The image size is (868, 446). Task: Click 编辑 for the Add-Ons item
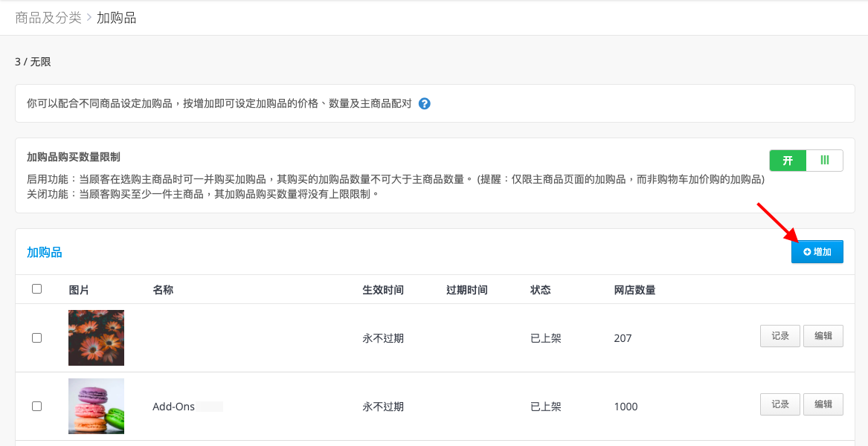coord(823,404)
